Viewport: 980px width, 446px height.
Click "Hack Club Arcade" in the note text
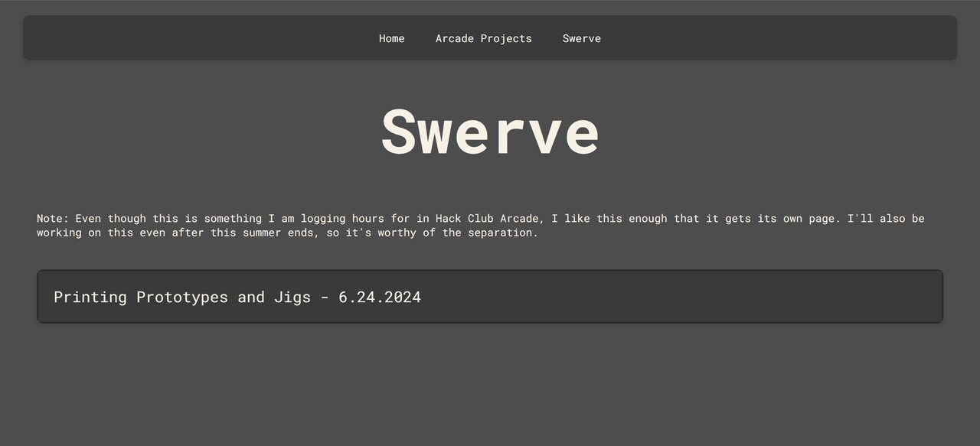click(487, 219)
